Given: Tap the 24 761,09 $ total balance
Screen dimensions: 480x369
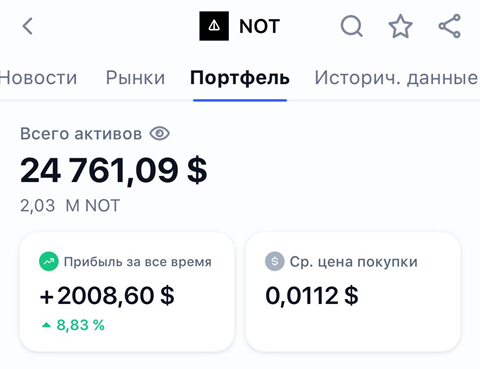Looking at the screenshot, I should (113, 170).
